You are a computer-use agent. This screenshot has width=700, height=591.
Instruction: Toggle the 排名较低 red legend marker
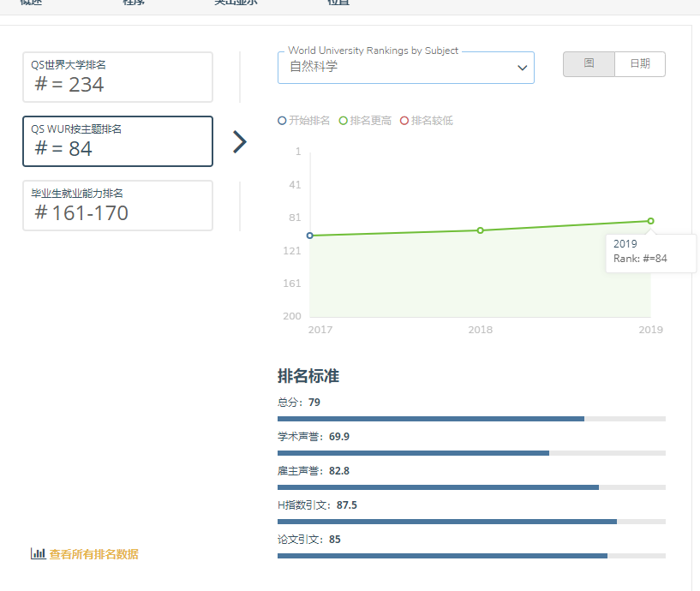404,121
